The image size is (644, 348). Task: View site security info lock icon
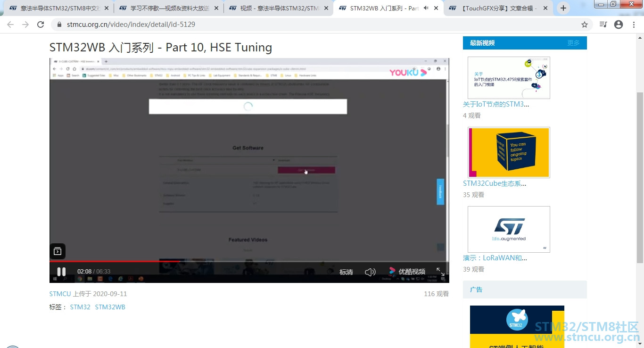coord(59,25)
